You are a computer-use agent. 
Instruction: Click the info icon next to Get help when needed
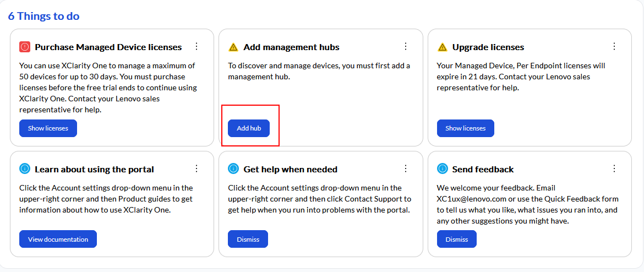tap(233, 169)
